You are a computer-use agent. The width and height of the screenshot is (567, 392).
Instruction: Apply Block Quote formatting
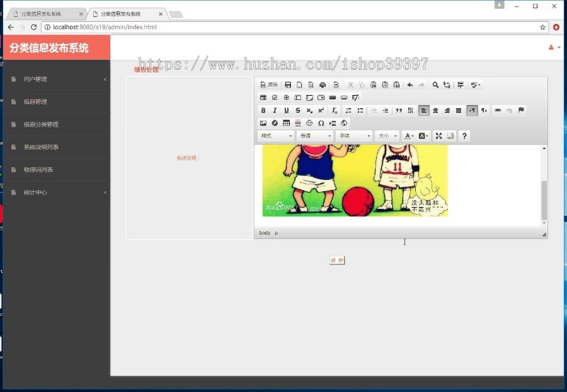click(399, 111)
